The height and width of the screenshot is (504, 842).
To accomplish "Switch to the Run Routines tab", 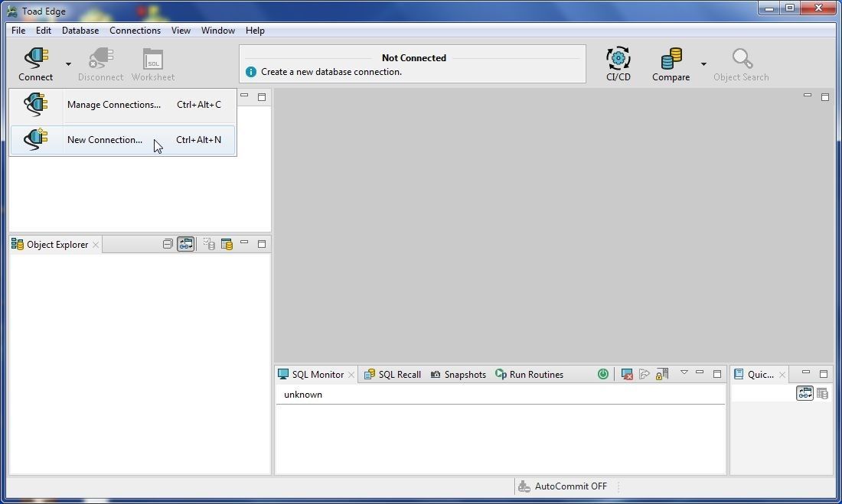I will pyautogui.click(x=530, y=375).
